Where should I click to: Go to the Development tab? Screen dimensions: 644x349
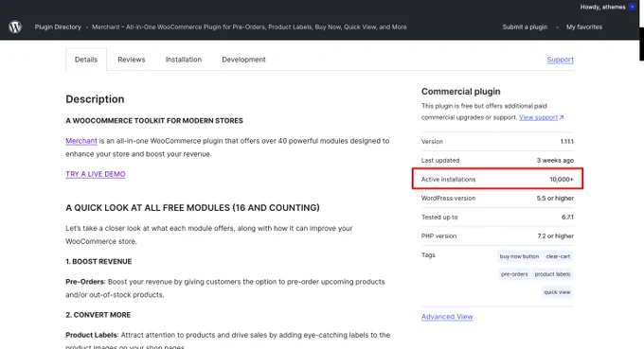click(243, 60)
